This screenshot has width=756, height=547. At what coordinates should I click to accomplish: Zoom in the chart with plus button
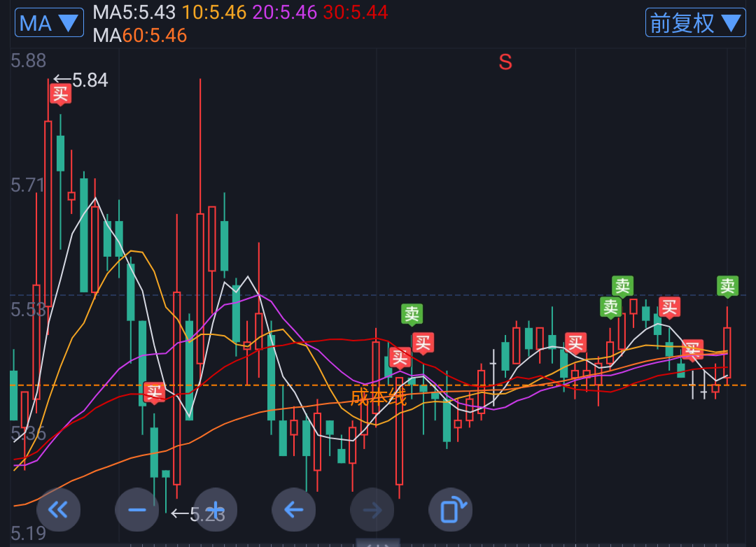point(216,510)
